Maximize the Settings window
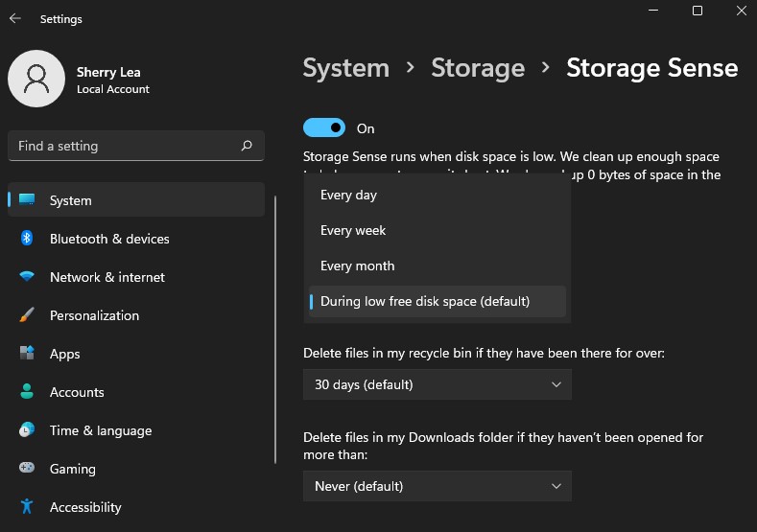Viewport: 757px width, 532px height. click(698, 11)
